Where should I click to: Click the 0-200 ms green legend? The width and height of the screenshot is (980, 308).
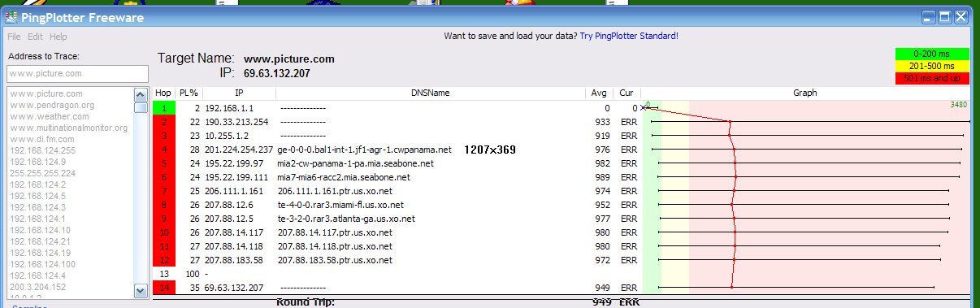(932, 54)
